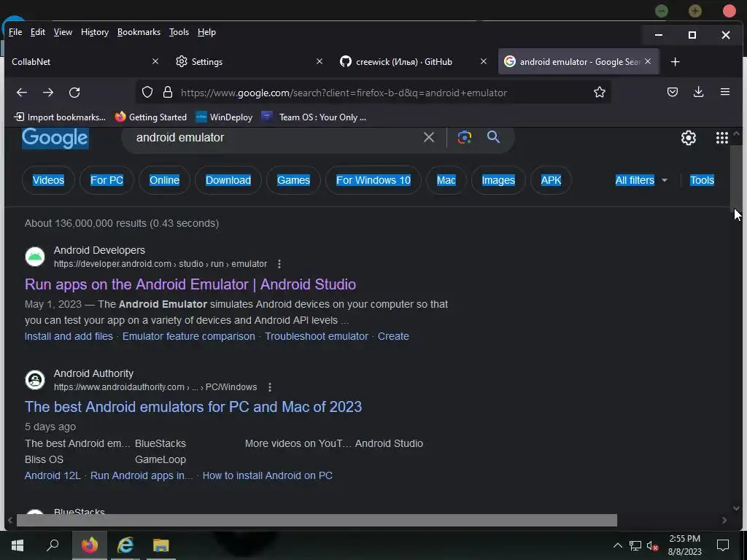Open the three-dot menu for Android Developers result

click(x=279, y=264)
